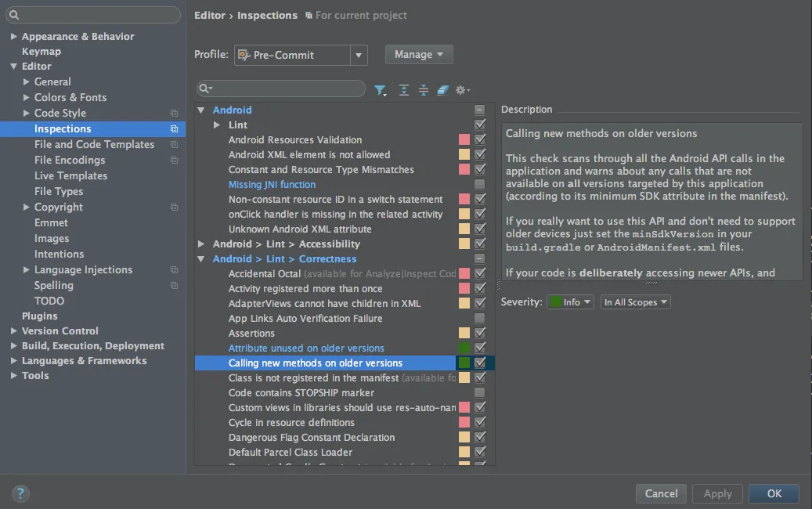Click the collapse all tree icon
The image size is (812, 509).
tap(424, 90)
